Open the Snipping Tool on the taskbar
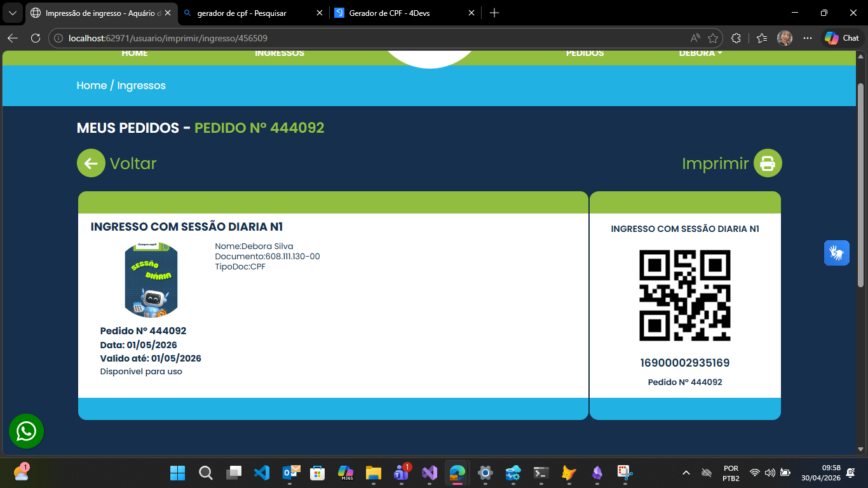Image resolution: width=868 pixels, height=488 pixels. click(x=625, y=473)
